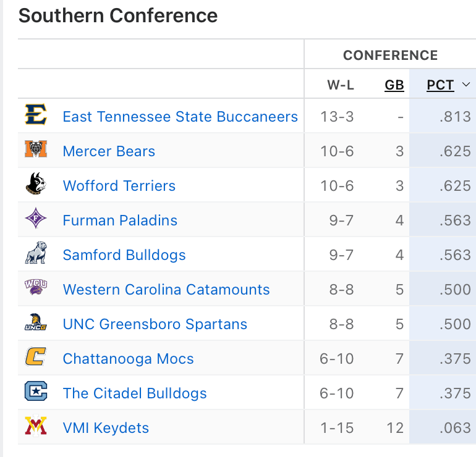Go to Wofford Terriers team page

pos(119,186)
